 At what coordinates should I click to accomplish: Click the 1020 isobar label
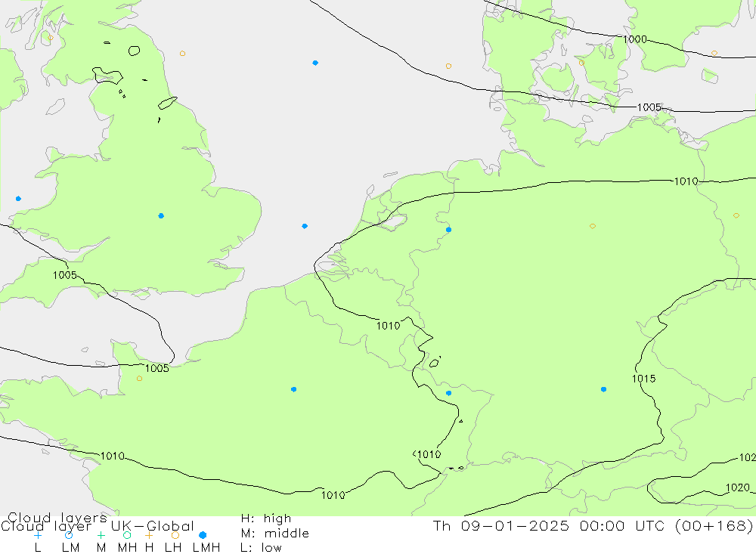tap(738, 488)
